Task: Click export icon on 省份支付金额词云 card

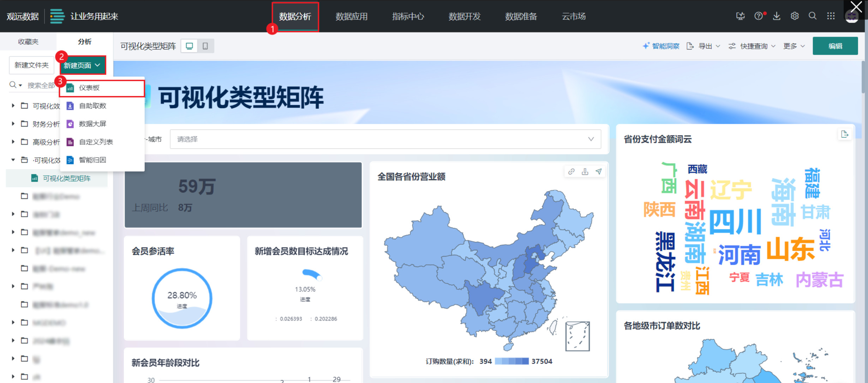Action: pyautogui.click(x=845, y=134)
